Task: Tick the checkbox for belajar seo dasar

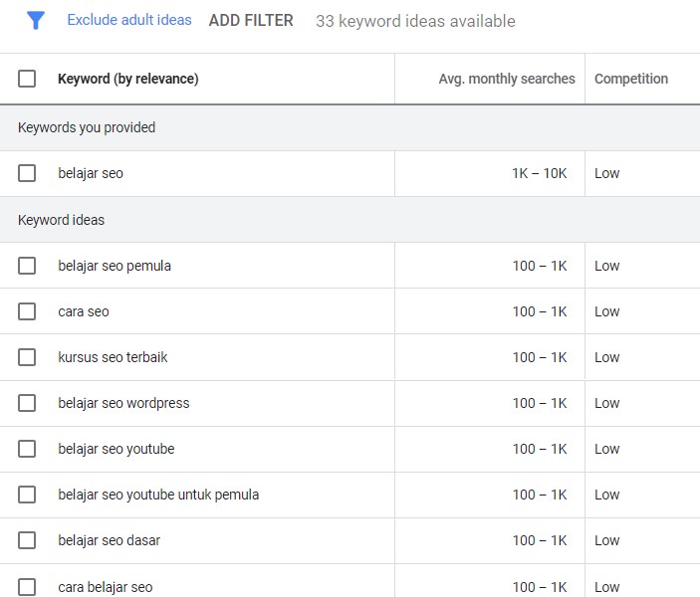Action: click(x=27, y=540)
